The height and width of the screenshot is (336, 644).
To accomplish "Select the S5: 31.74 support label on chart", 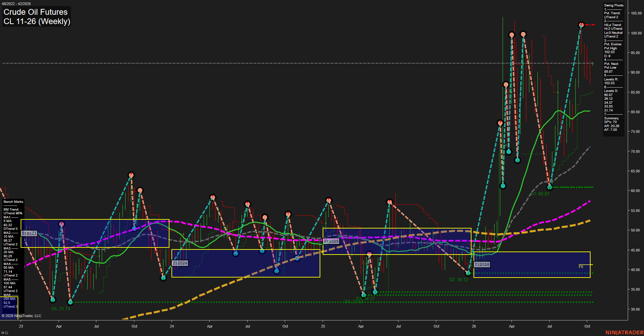I will point(61,309).
